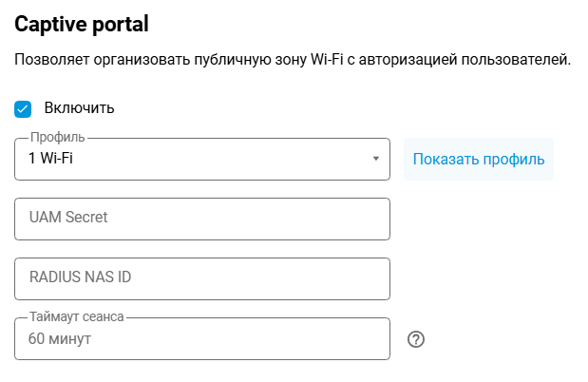Screen dimensions: 588x382
Task: Click the right end of the RADIUS NAS ID field
Action: click(x=370, y=278)
